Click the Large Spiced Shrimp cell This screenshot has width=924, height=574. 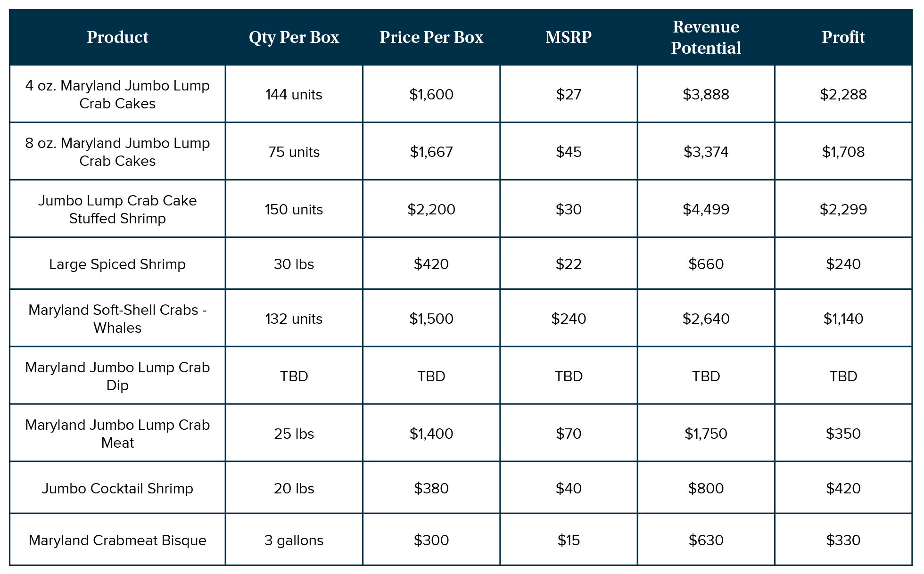(117, 264)
